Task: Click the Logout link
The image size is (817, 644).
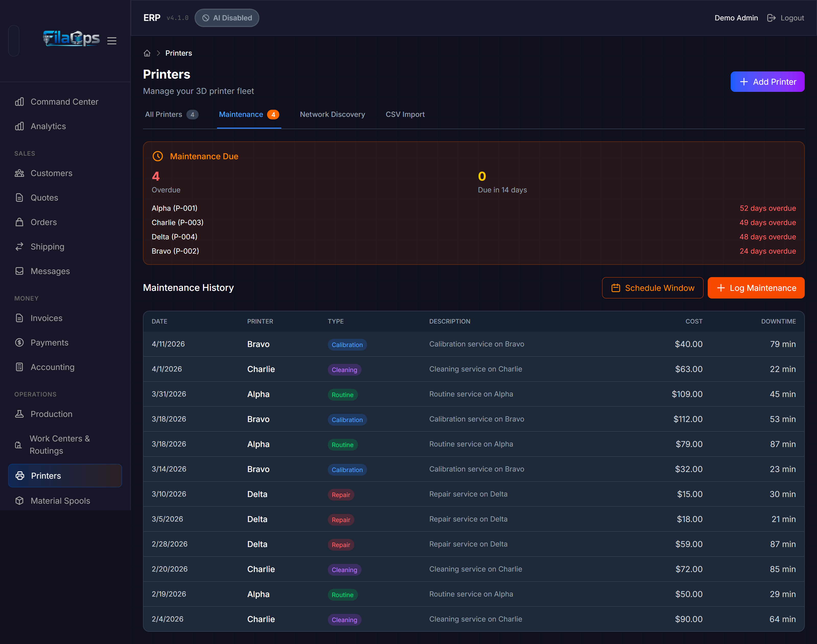Action: click(x=785, y=18)
